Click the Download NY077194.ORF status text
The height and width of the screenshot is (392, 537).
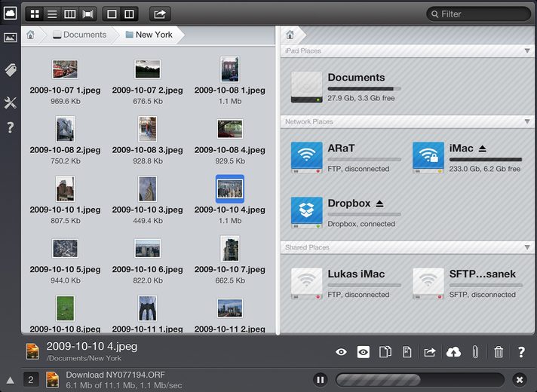pyautogui.click(x=115, y=375)
